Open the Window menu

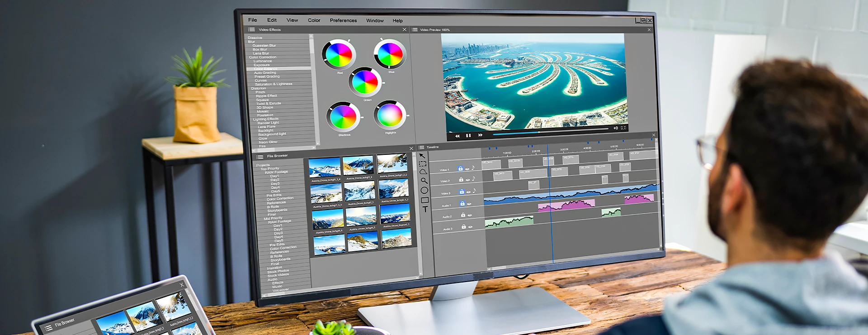(x=375, y=20)
